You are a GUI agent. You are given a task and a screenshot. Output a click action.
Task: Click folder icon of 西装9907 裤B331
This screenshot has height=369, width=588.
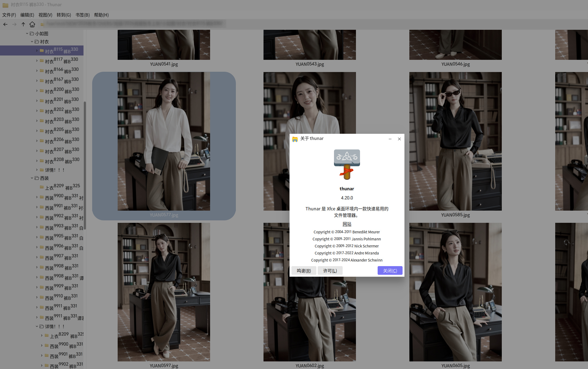[42, 257]
